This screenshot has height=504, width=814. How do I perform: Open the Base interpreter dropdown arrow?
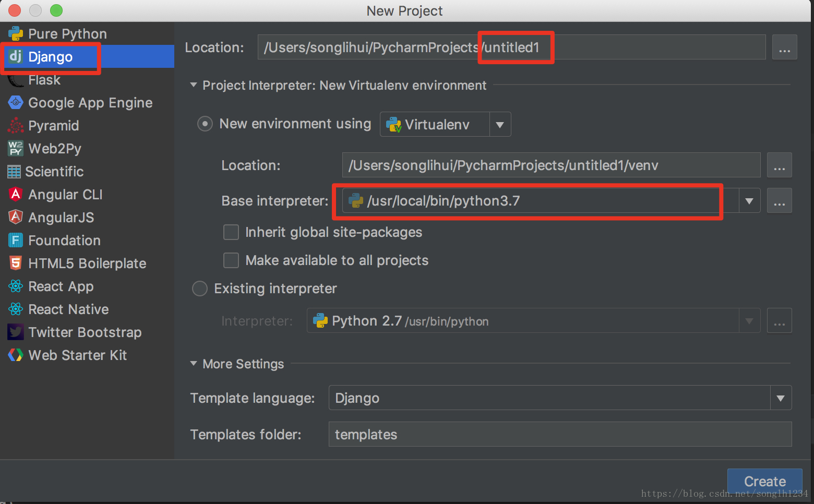(749, 201)
